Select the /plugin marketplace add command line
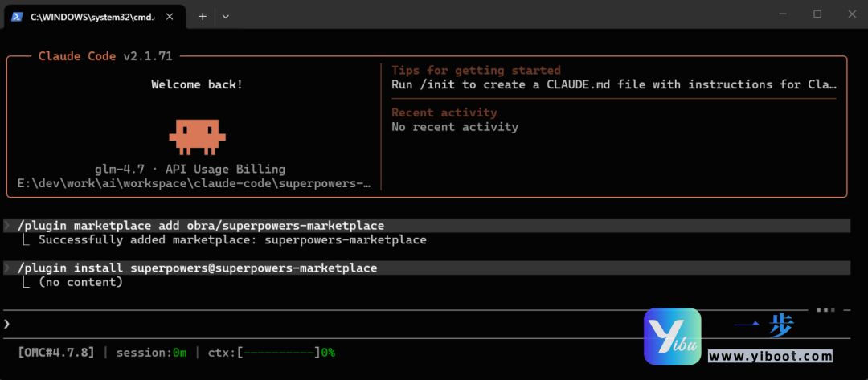 pyautogui.click(x=200, y=226)
